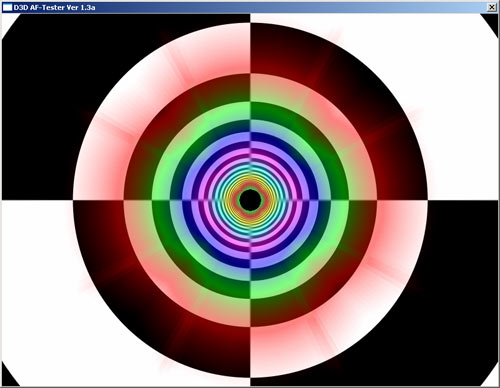This screenshot has height=388, width=500.
Task: Click the small black triangle in bottom-left corner
Action: click(x=8, y=377)
